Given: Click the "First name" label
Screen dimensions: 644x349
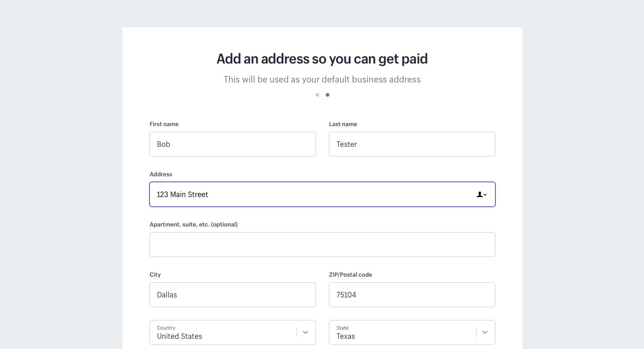Looking at the screenshot, I should coord(164,124).
